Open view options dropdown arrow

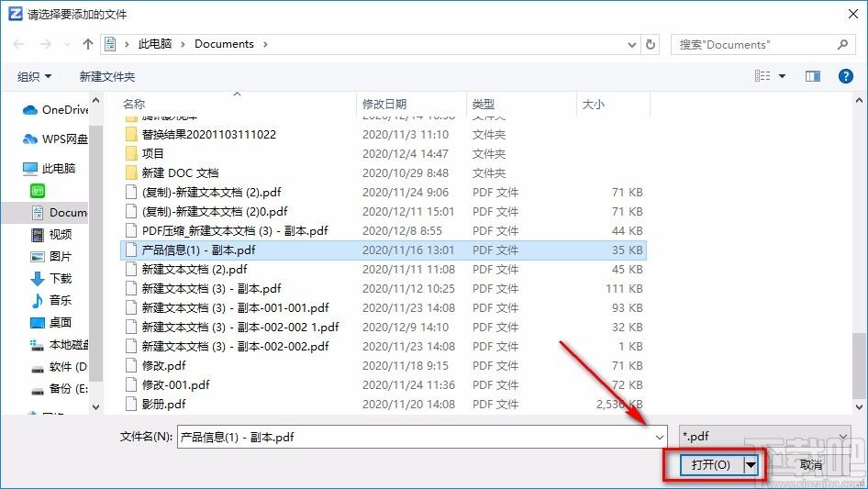click(782, 76)
